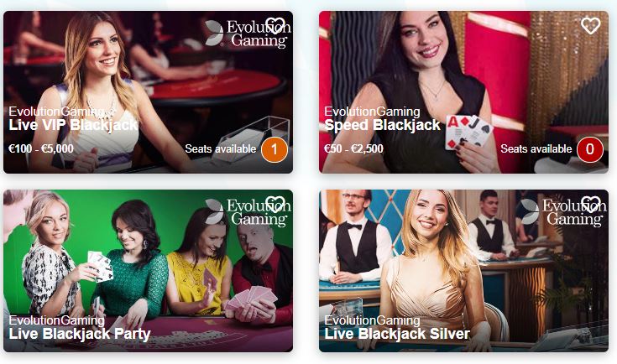Click the red seats available badge showing 0
617x364 pixels.
click(x=590, y=149)
